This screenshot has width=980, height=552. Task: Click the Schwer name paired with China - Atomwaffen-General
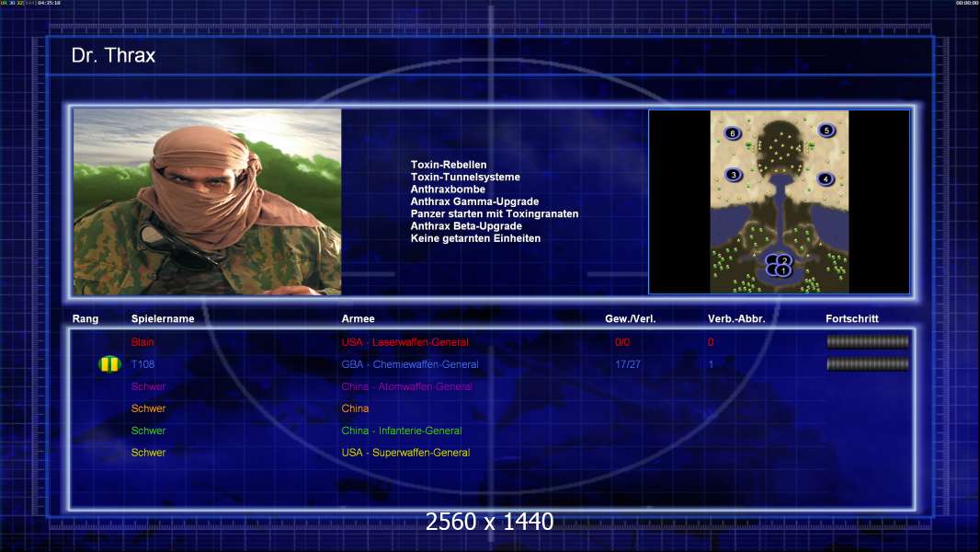click(x=148, y=386)
